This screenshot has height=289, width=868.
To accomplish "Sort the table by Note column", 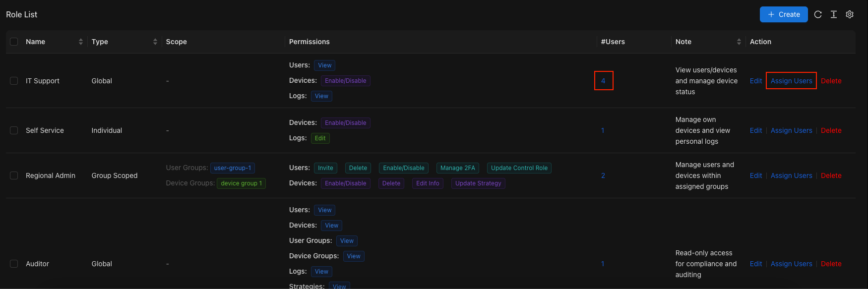I will tap(739, 42).
